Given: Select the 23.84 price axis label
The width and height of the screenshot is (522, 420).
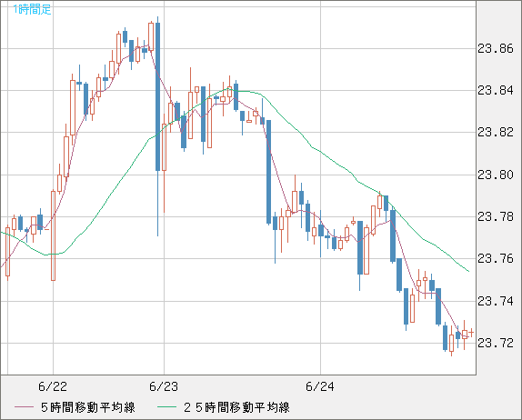Looking at the screenshot, I should 496,91.
